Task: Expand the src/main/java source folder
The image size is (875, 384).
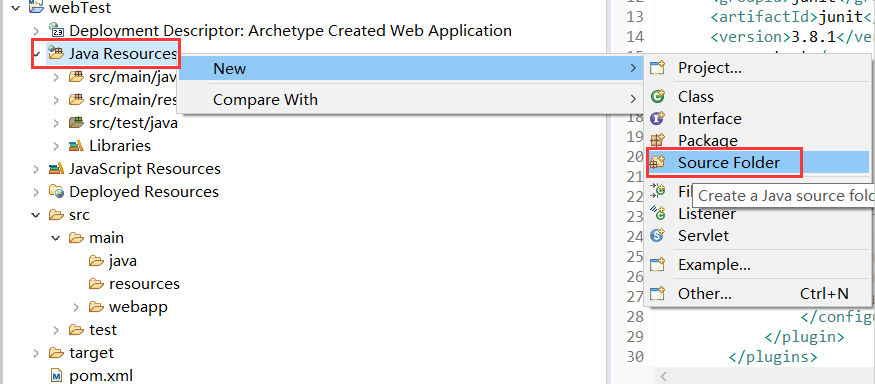Action: click(x=56, y=77)
